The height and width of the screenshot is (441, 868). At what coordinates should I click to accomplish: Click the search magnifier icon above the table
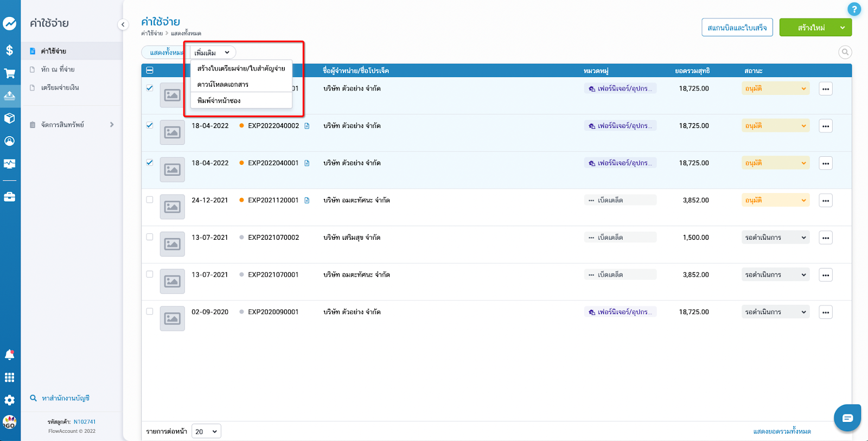click(845, 52)
